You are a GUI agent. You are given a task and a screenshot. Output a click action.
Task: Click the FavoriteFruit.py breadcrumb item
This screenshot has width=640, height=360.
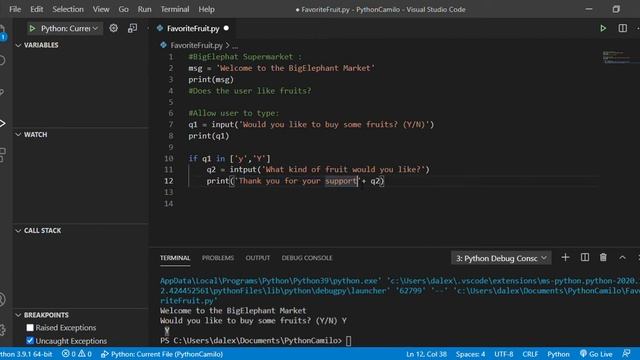[x=197, y=45]
